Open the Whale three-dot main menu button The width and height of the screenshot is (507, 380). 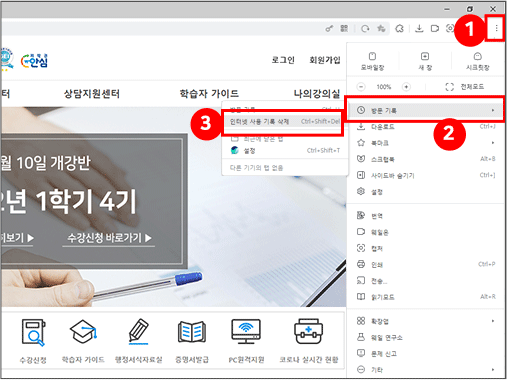click(x=496, y=28)
